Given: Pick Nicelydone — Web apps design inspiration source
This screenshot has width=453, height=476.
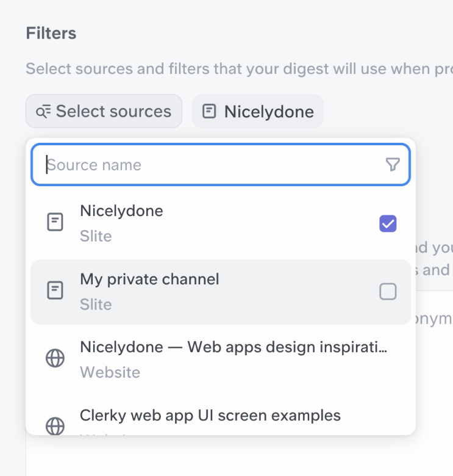Looking at the screenshot, I should tap(234, 347).
